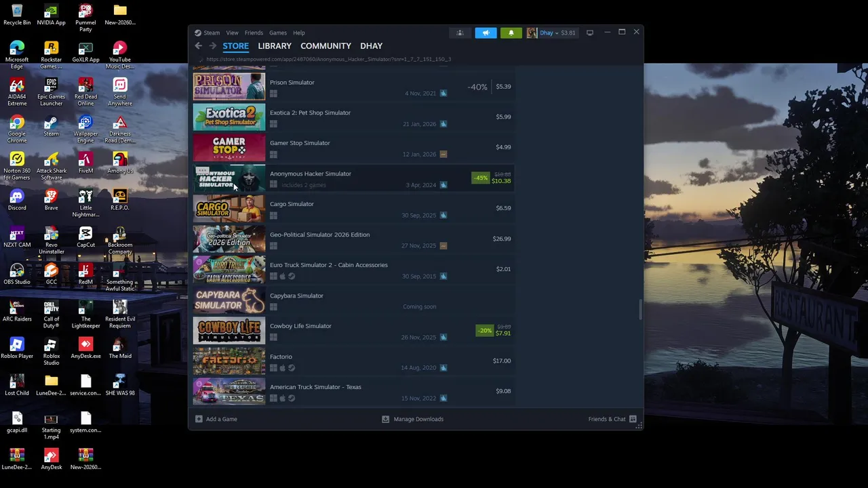
Task: Click the mixed review icon beside 12 Jan, 2026
Action: click(443, 154)
